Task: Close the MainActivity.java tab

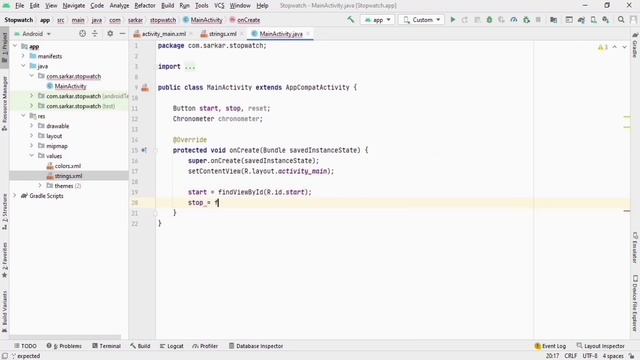Action: pos(308,34)
